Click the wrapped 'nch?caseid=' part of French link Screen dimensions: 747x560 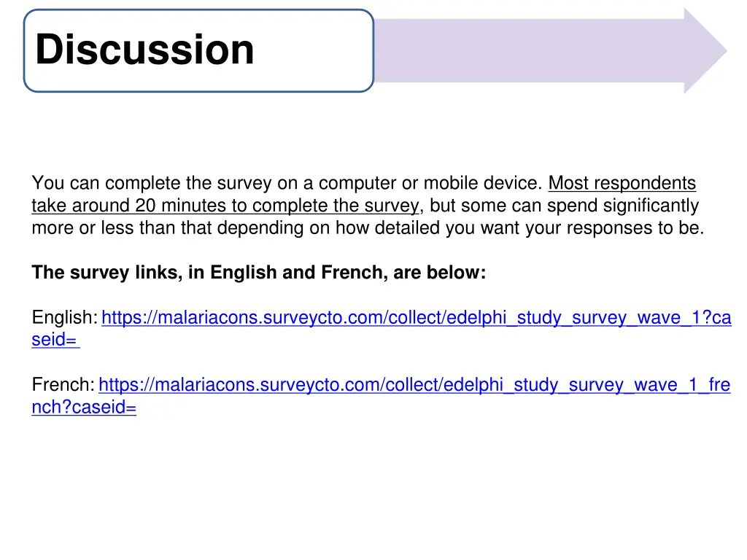(84, 407)
